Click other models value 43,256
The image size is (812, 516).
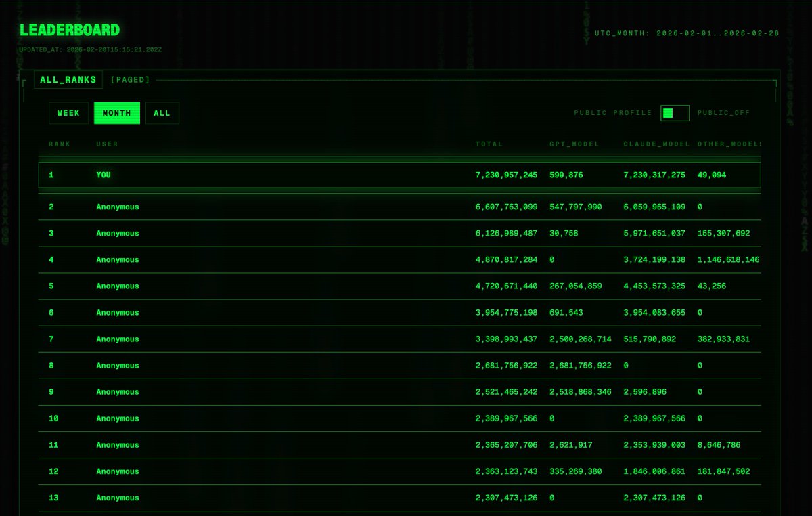(x=712, y=286)
